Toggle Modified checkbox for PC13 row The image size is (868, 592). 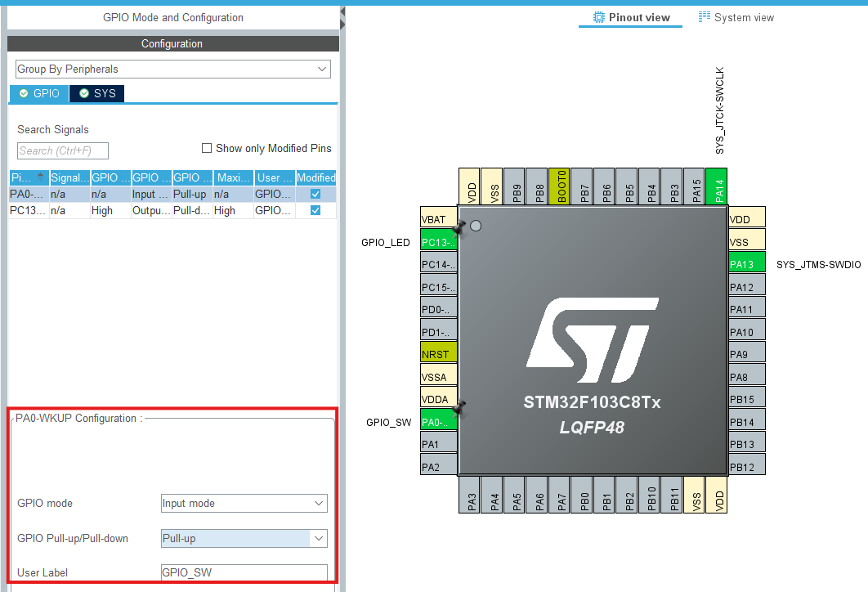pyautogui.click(x=315, y=210)
